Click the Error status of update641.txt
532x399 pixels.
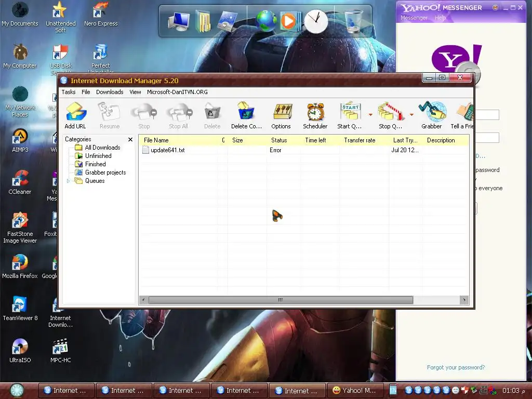(x=275, y=150)
